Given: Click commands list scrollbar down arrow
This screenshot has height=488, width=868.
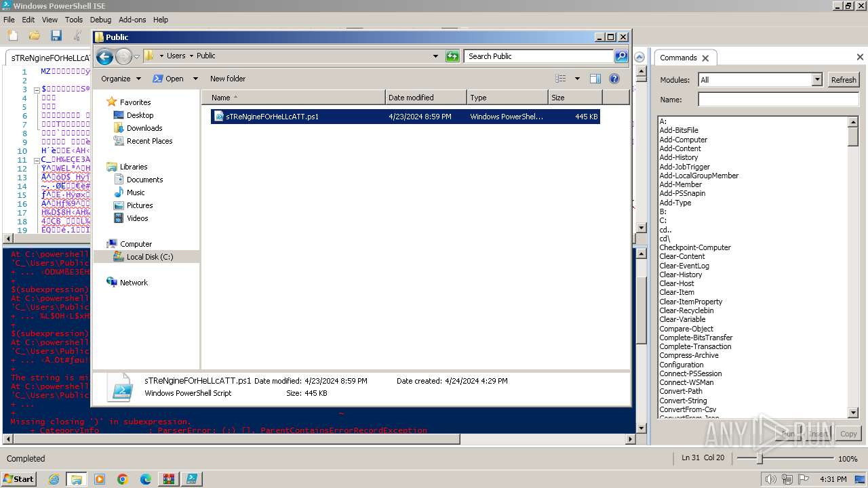Looking at the screenshot, I should [x=853, y=413].
